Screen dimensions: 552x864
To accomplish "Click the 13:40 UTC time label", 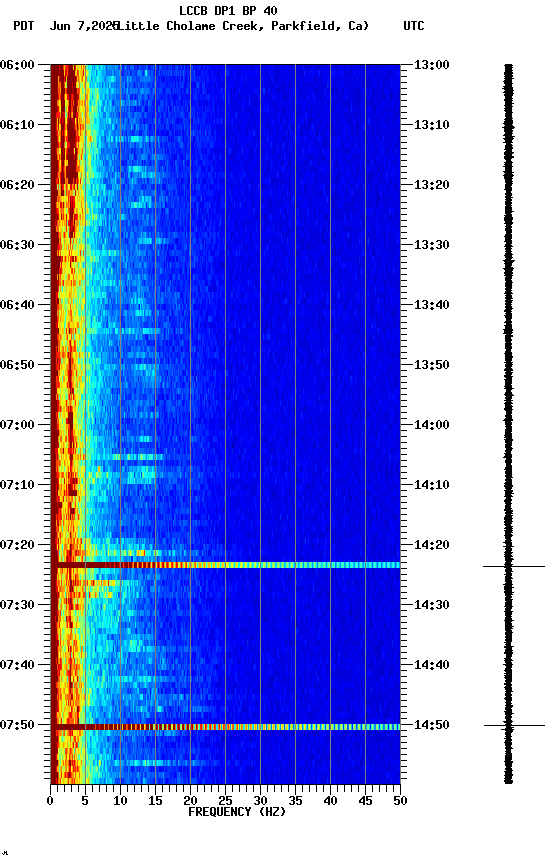I will coord(431,305).
